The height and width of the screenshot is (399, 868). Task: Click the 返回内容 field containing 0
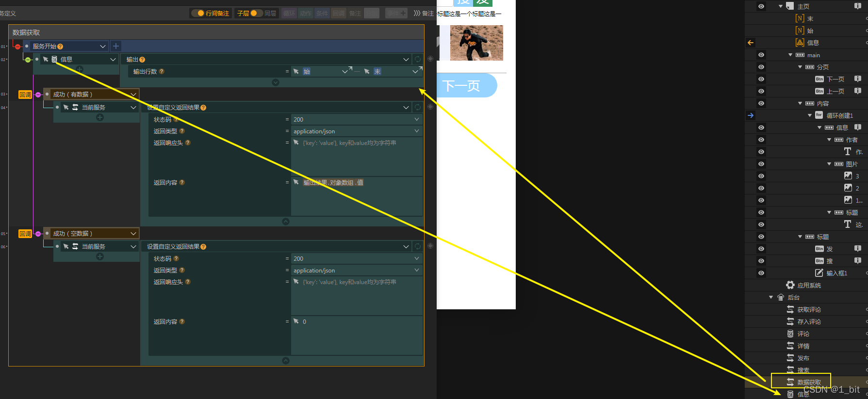coord(357,335)
